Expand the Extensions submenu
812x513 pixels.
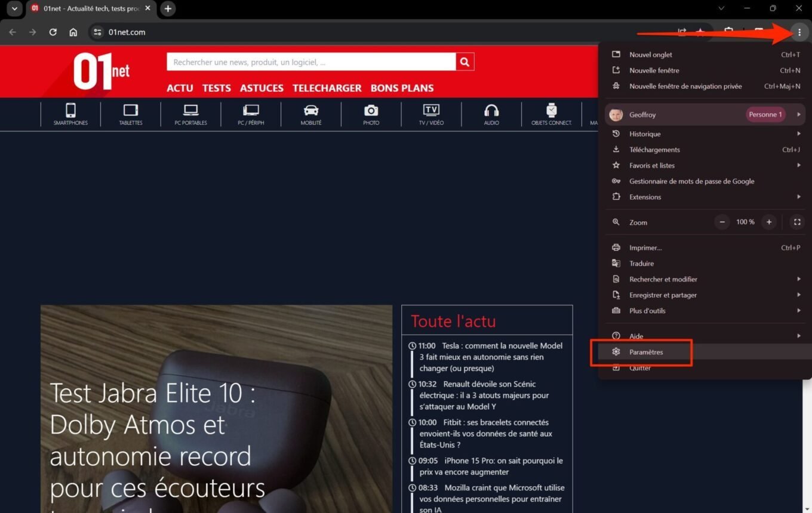click(x=798, y=197)
